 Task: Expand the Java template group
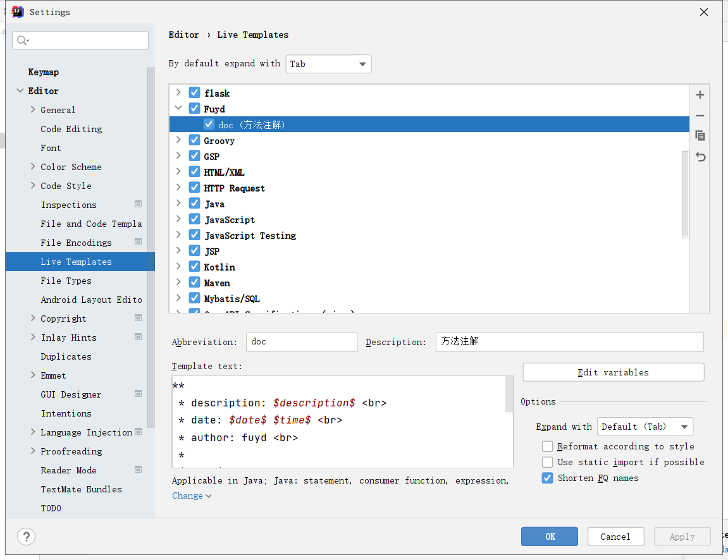click(178, 204)
